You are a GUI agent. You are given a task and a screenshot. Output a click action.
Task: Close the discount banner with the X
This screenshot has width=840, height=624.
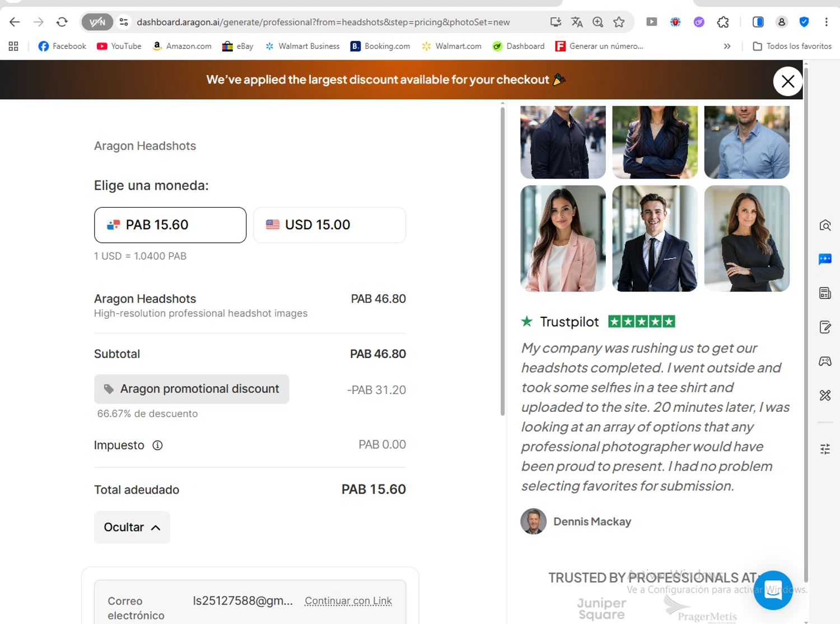click(x=788, y=81)
